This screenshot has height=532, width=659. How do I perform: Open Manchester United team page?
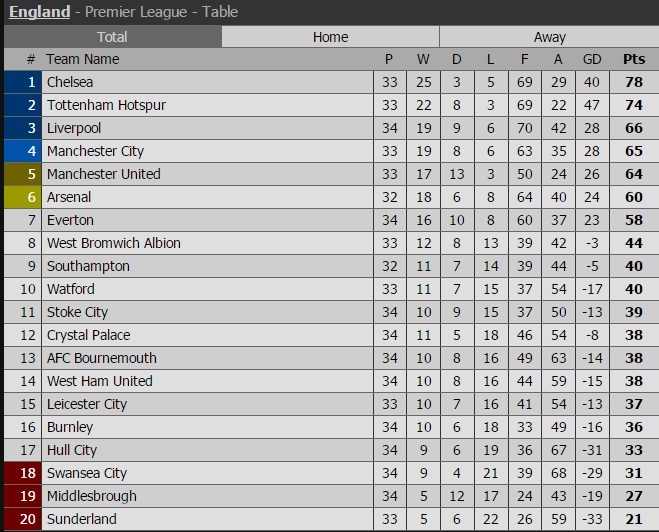103,174
